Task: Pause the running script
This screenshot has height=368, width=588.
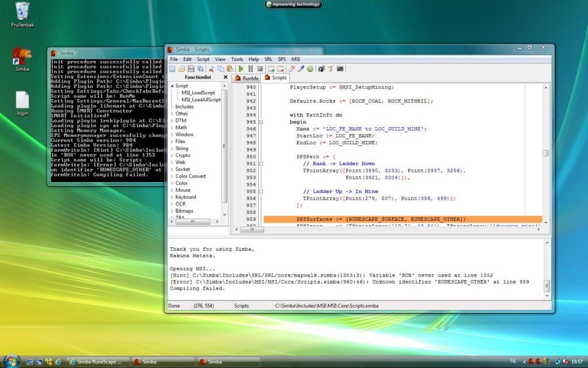Action: pos(250,69)
